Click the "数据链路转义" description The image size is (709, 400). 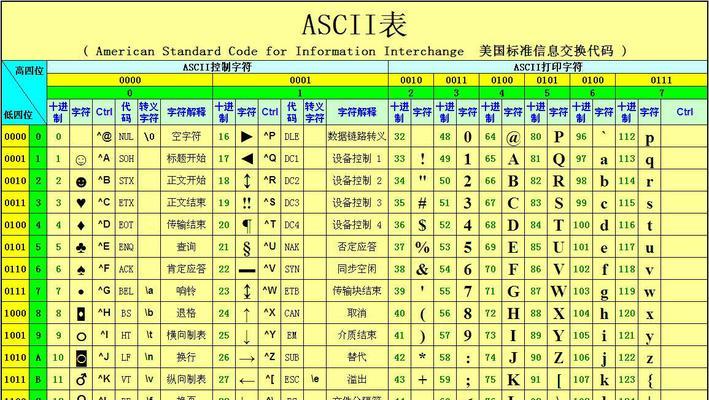(x=357, y=136)
